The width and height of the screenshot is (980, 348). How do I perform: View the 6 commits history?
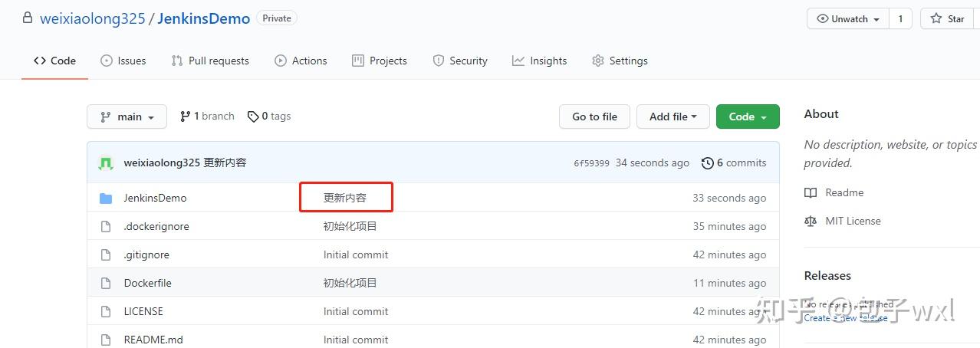coord(734,163)
